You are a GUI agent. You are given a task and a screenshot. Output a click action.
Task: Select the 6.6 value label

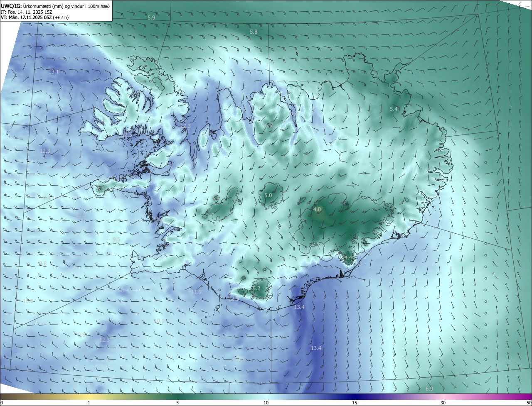point(268,125)
